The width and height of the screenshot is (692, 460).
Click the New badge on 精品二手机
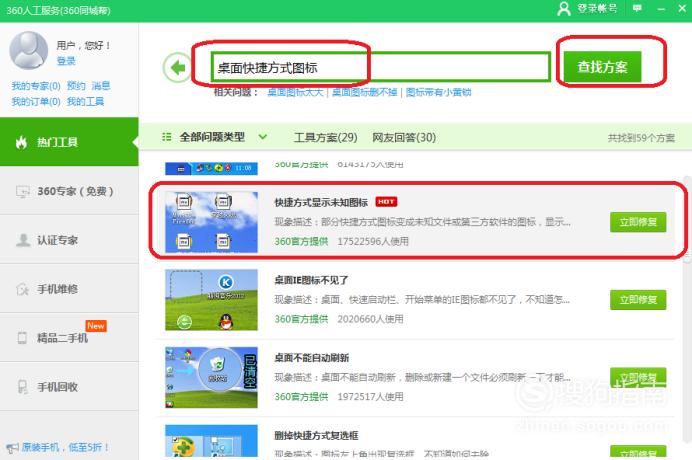tap(96, 326)
